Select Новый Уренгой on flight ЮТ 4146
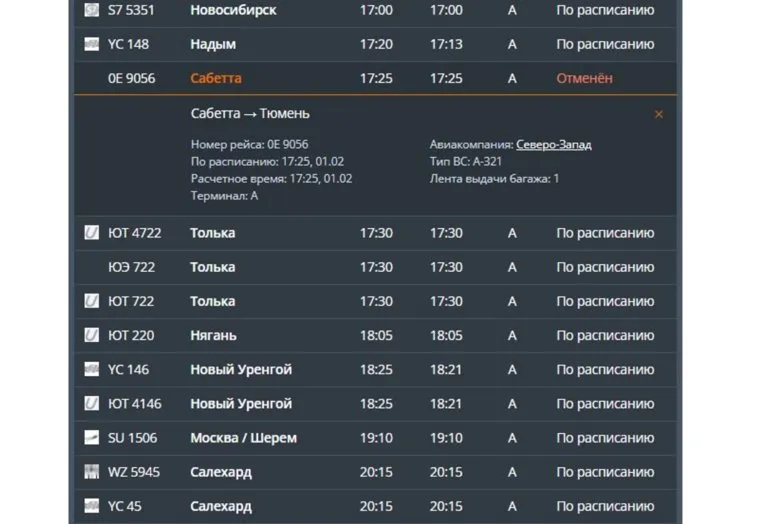This screenshot has width=760, height=524. 241,404
